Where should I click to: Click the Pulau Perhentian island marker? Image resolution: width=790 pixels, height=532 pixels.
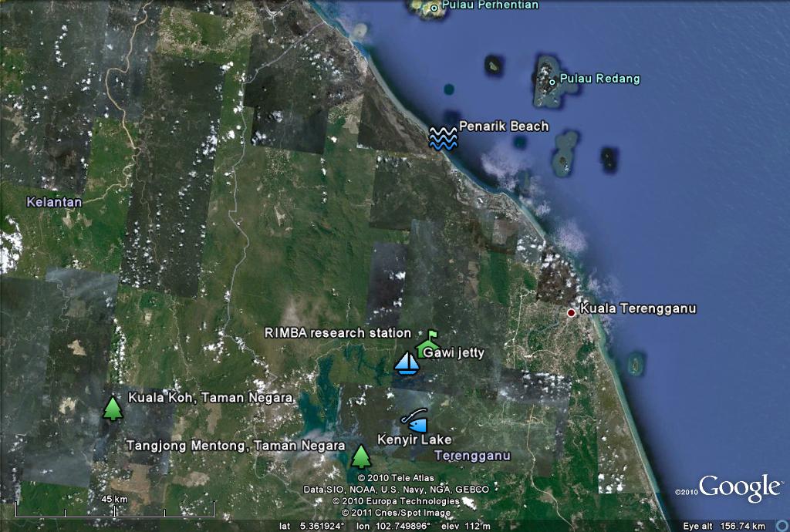434,8
